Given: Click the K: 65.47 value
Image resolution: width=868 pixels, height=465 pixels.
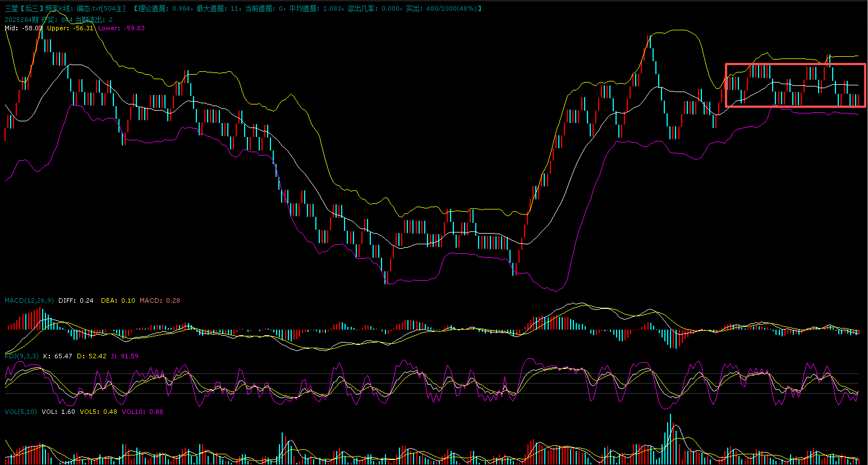Looking at the screenshot, I should coord(58,356).
